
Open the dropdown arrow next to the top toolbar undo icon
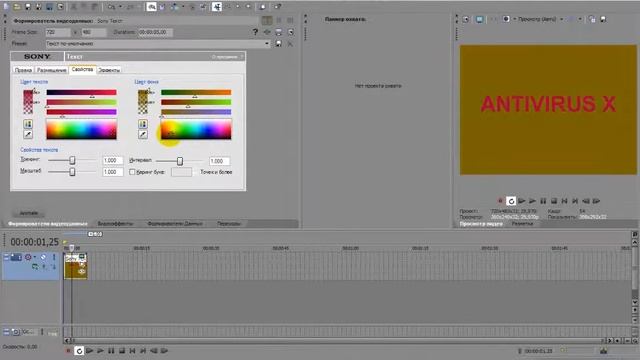pos(120,7)
